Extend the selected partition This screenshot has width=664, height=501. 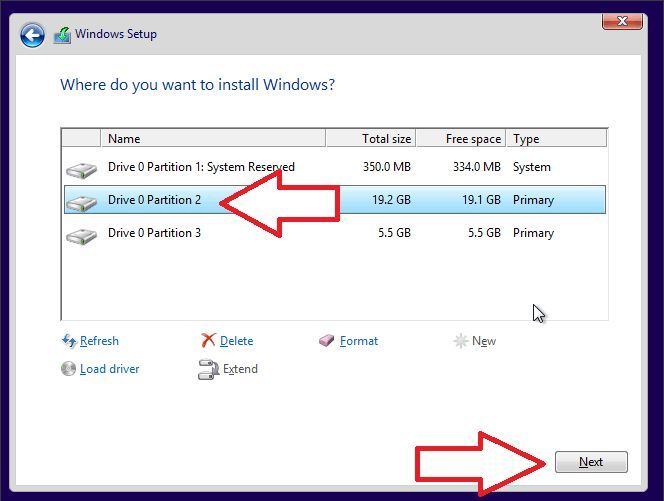(x=240, y=369)
